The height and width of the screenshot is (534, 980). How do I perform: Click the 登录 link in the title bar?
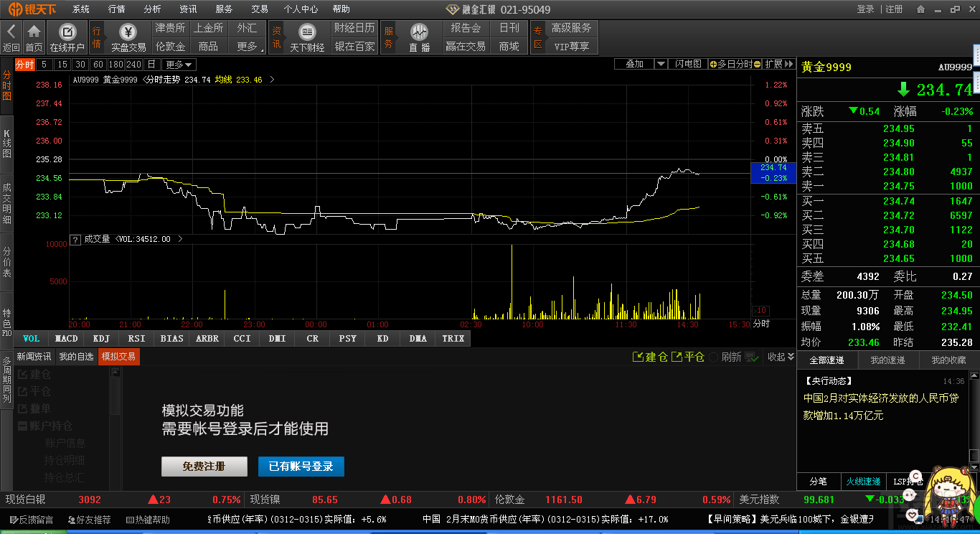pos(866,9)
